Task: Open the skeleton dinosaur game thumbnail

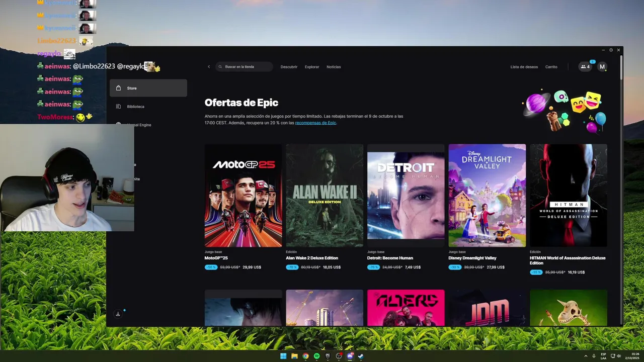Action: click(x=569, y=308)
